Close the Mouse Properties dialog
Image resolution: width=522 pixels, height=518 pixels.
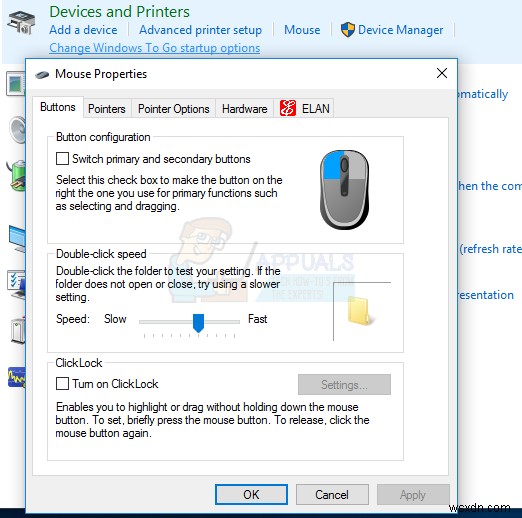(442, 73)
